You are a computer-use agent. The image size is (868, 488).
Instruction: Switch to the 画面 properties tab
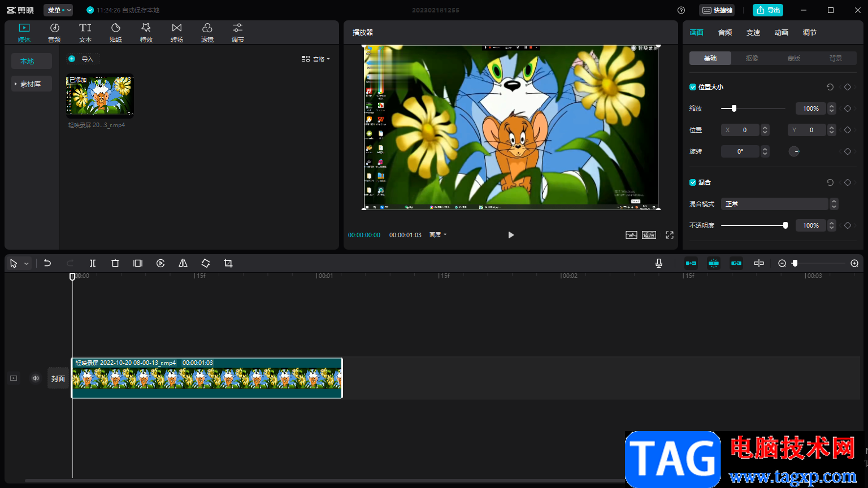(x=697, y=33)
